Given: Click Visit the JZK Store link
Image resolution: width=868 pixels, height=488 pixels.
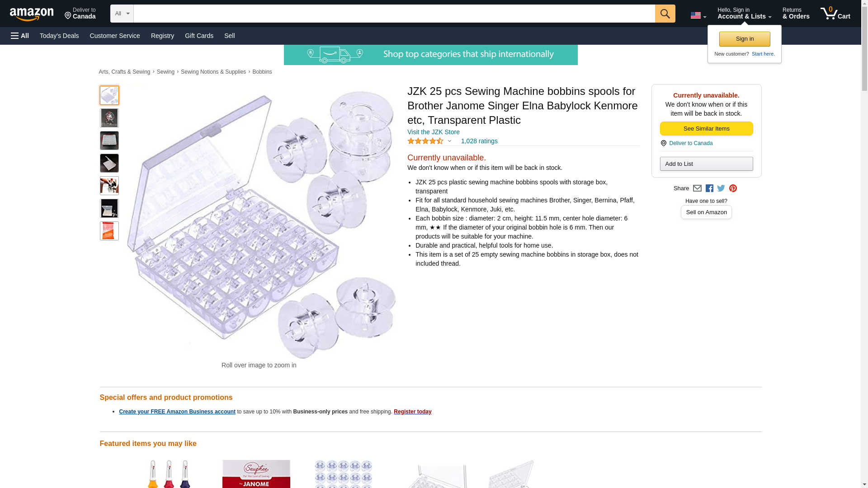Looking at the screenshot, I should point(434,132).
